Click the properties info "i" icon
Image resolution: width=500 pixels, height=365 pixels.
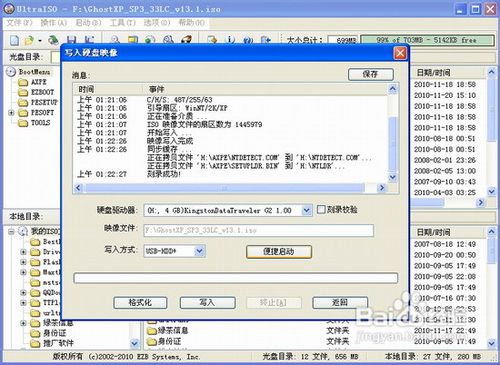pyautogui.click(x=230, y=40)
